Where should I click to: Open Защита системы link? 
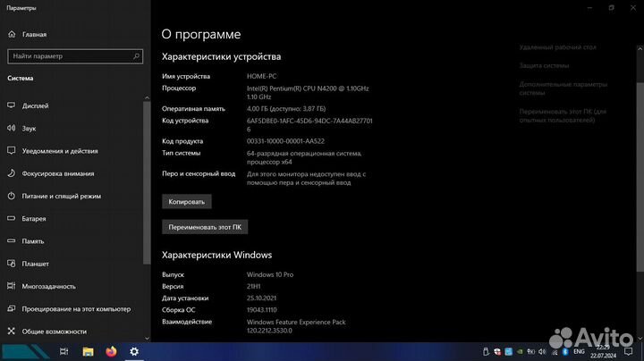[x=544, y=65]
